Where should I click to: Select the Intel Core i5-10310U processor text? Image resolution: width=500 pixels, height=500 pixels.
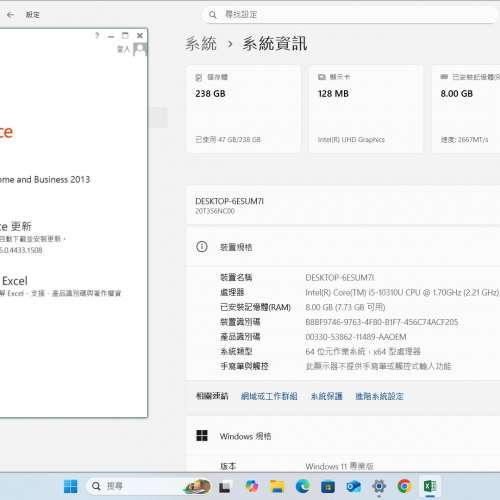[x=402, y=292]
